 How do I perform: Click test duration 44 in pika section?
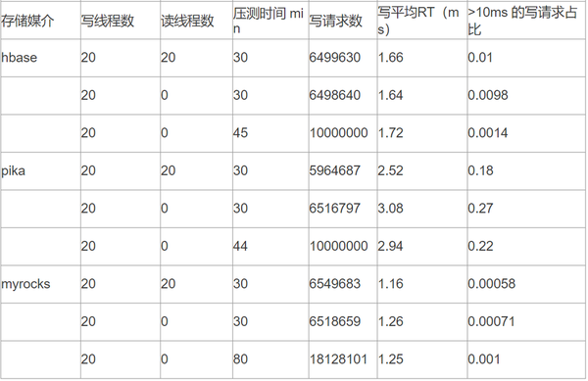(x=240, y=246)
